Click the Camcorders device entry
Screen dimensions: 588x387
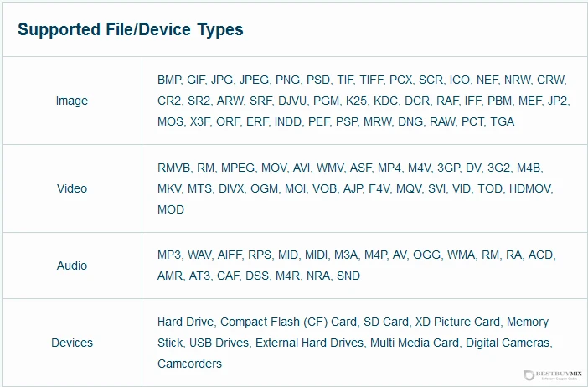[x=190, y=364]
